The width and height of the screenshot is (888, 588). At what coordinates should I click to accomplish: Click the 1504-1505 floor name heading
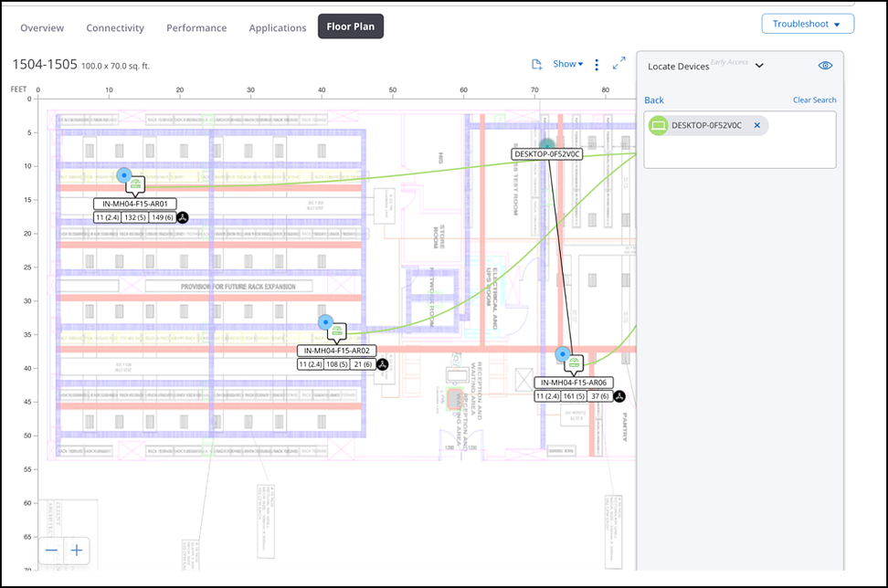pos(45,65)
